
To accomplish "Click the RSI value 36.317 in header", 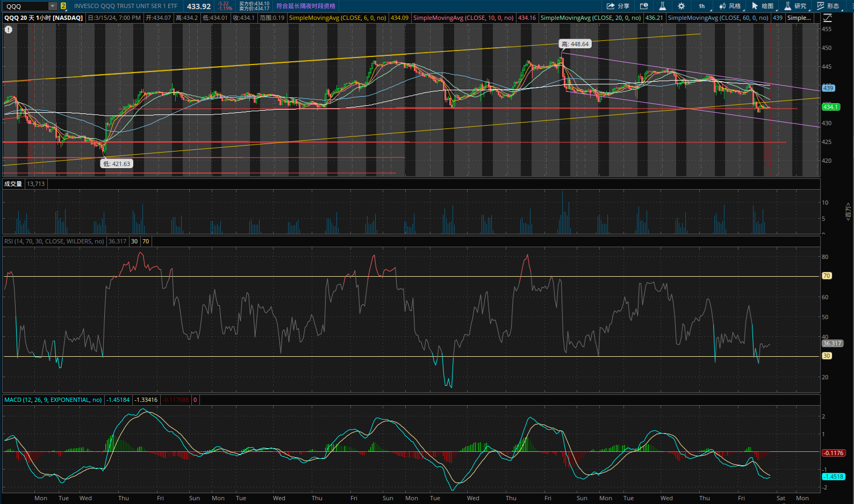I will pyautogui.click(x=118, y=241).
